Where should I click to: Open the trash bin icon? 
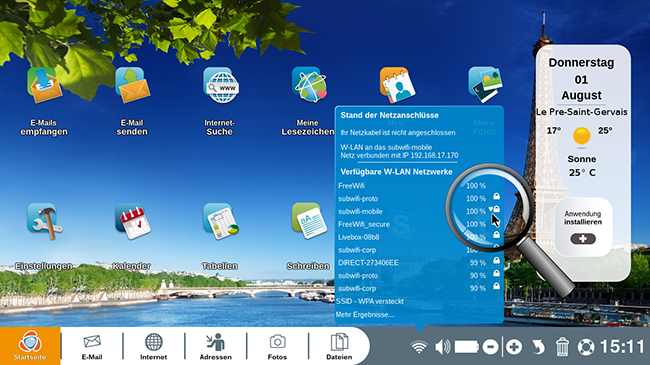562,347
